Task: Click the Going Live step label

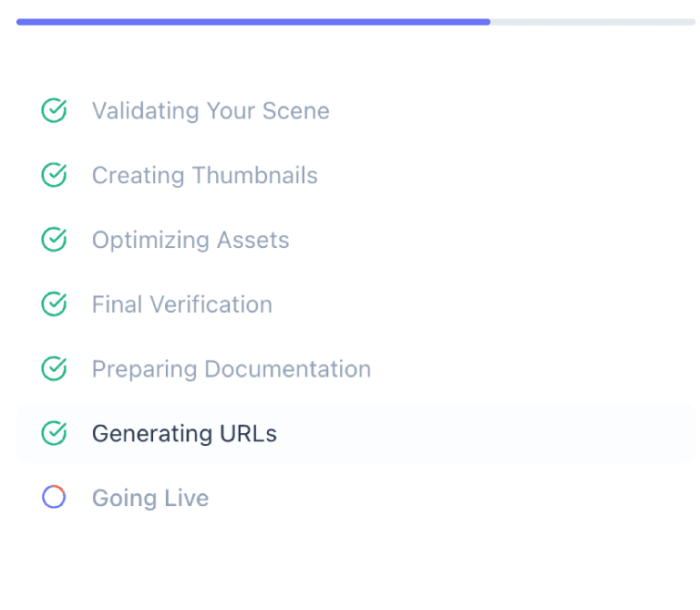Action: [150, 498]
